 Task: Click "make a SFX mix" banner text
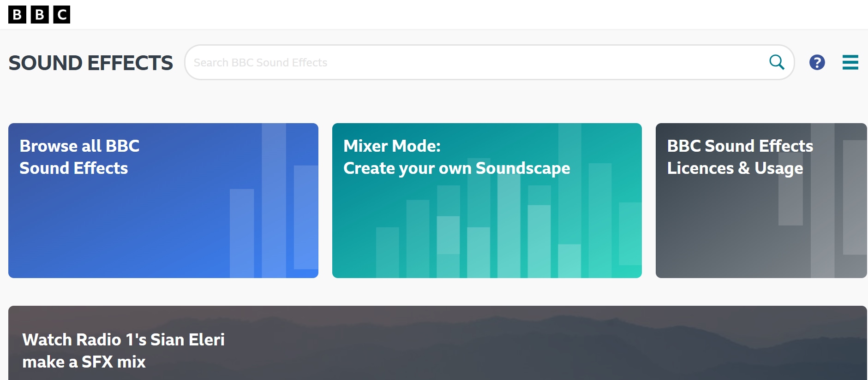84,362
